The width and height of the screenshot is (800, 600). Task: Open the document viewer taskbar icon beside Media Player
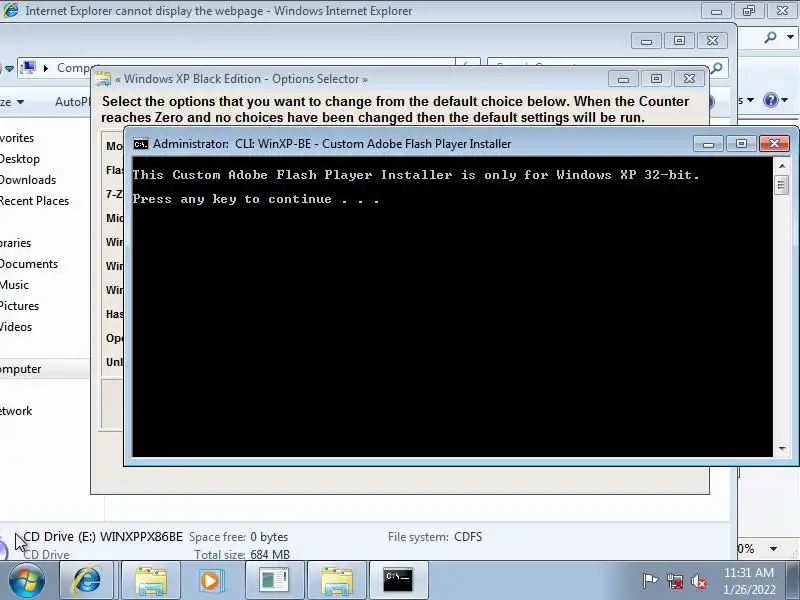click(274, 581)
